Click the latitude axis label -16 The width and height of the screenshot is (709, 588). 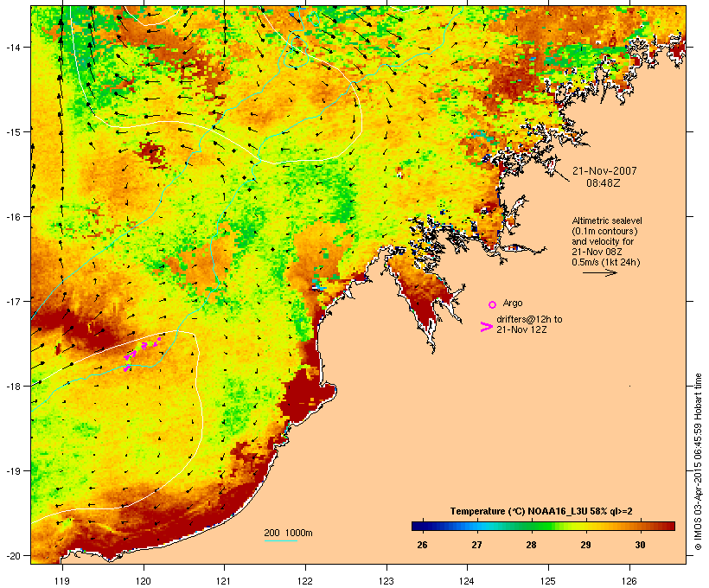tap(12, 216)
